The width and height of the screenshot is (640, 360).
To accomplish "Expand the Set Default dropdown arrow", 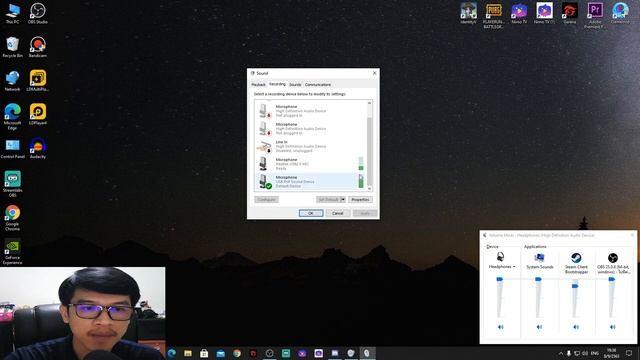I will pos(343,200).
